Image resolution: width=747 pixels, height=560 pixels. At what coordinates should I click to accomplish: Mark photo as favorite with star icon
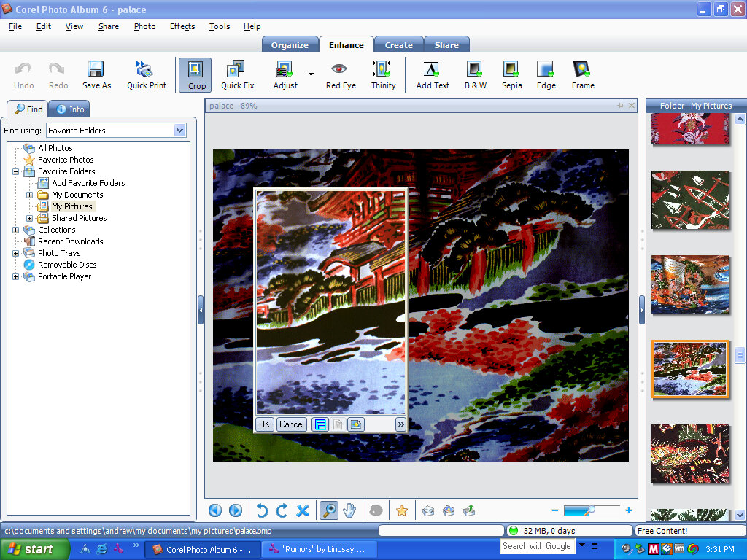[x=401, y=511]
